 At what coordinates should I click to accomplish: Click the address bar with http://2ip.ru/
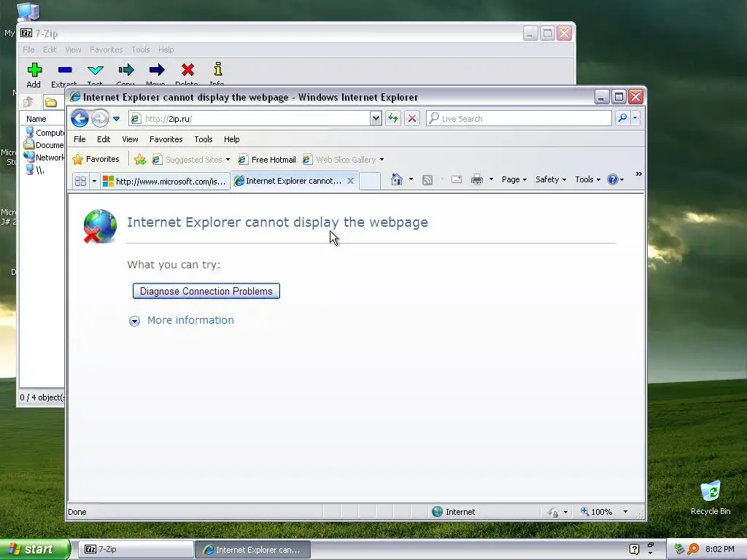(249, 119)
